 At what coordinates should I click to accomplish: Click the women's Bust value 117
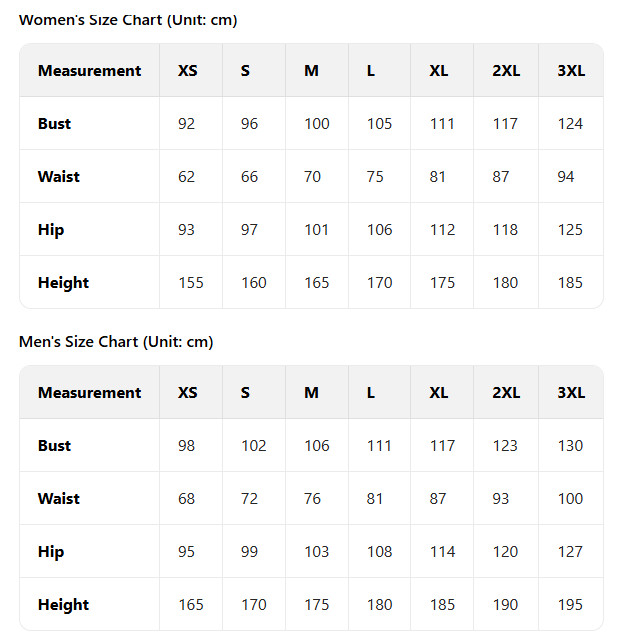coord(505,124)
